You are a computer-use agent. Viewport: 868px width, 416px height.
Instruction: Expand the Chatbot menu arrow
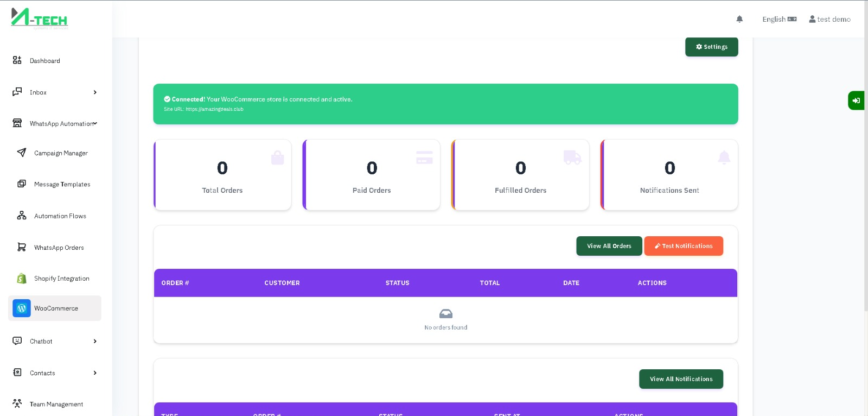(95, 341)
